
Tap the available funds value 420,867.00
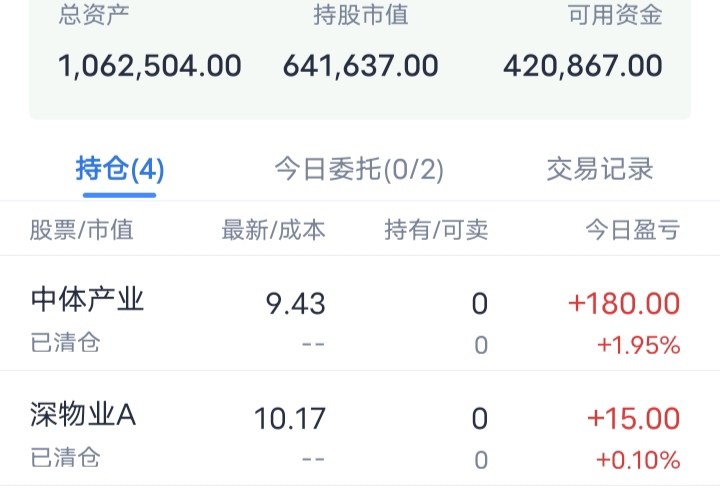pos(583,66)
